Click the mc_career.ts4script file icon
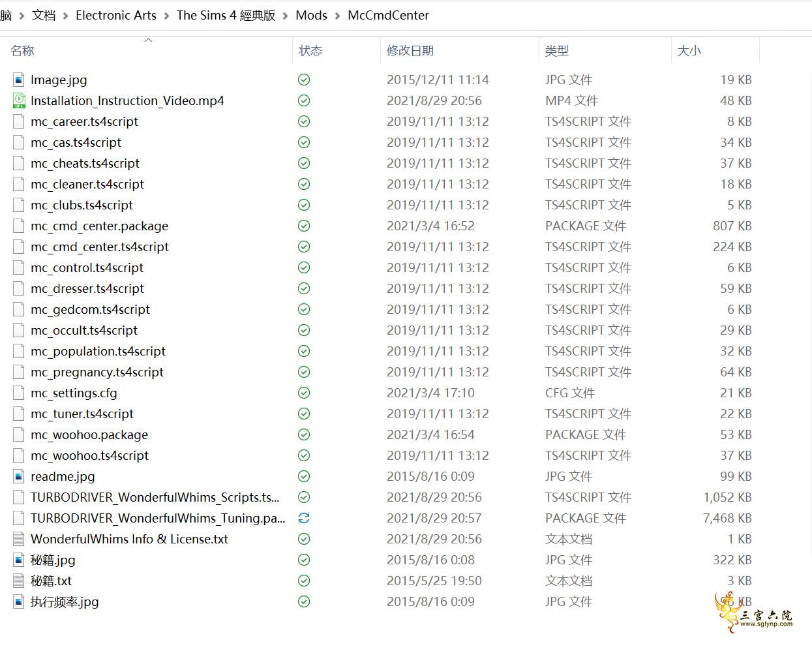The image size is (812, 653). (x=18, y=121)
